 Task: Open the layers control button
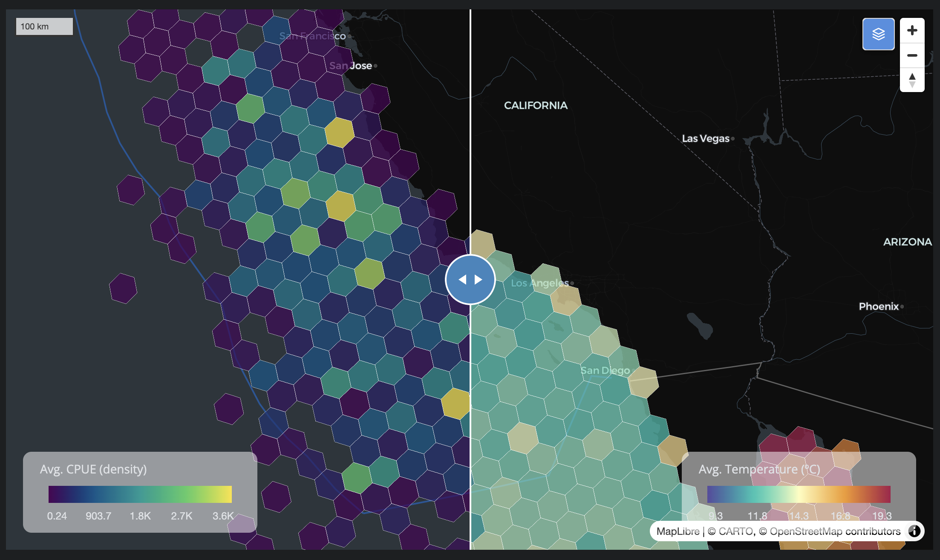pyautogui.click(x=878, y=34)
